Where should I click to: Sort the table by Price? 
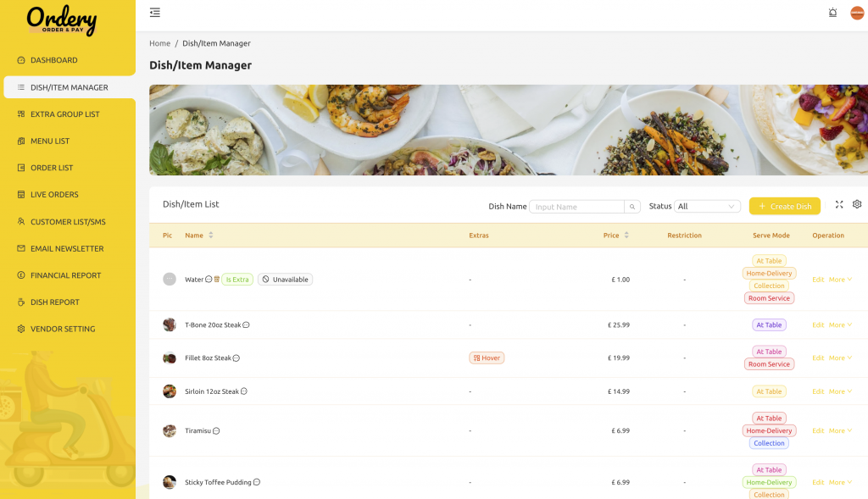[626, 236]
